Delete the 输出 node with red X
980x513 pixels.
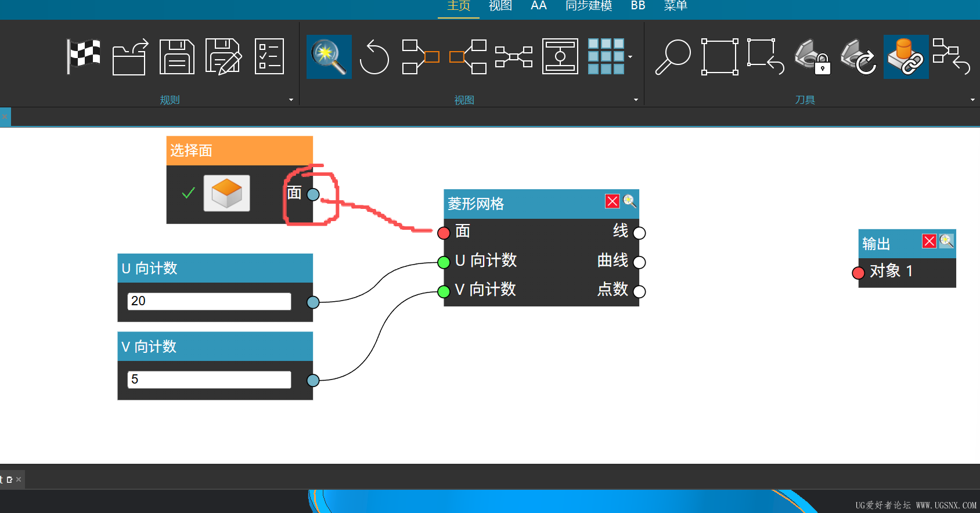click(x=929, y=241)
